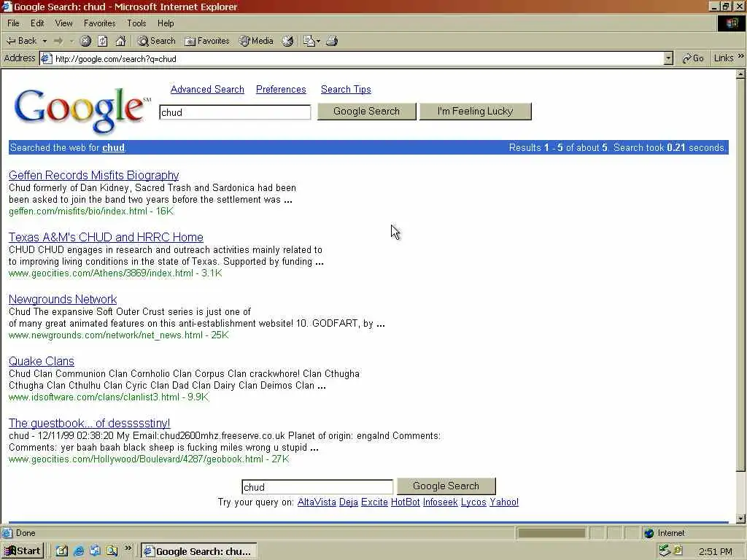Open the Favorites menu
747x560 pixels.
click(x=99, y=23)
